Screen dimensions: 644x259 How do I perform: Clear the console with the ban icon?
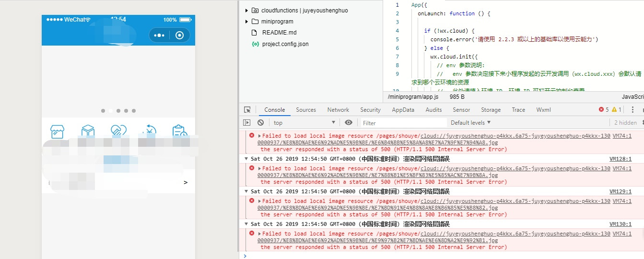point(260,123)
